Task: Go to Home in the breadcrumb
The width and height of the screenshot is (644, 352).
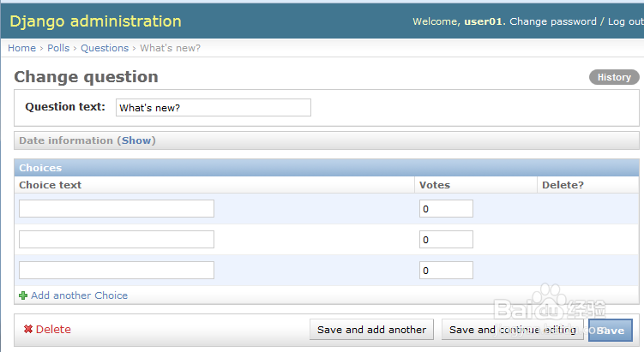Action: coord(22,48)
